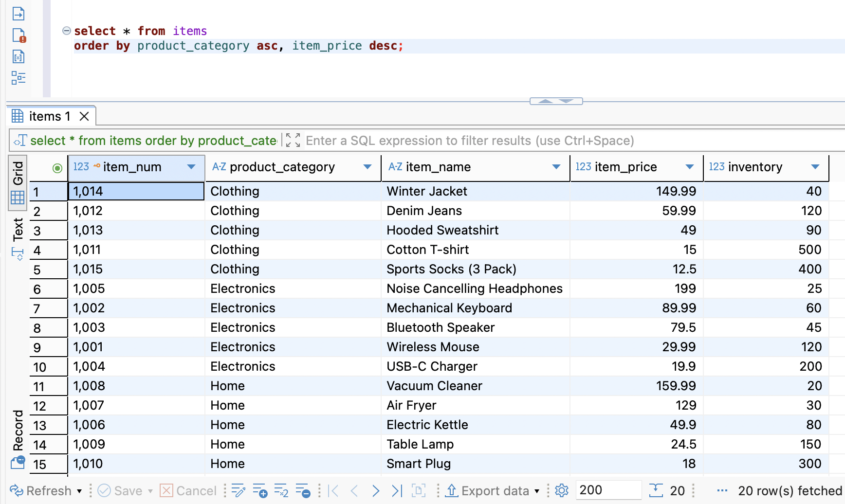Viewport: 845px width, 504px height.
Task: Click the fetch size field showing 200
Action: click(x=608, y=490)
